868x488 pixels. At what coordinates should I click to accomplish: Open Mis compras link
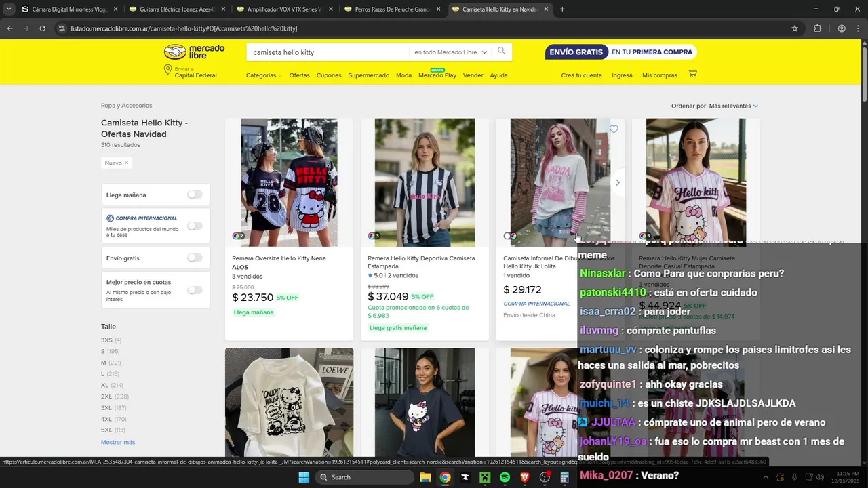pyautogui.click(x=660, y=75)
